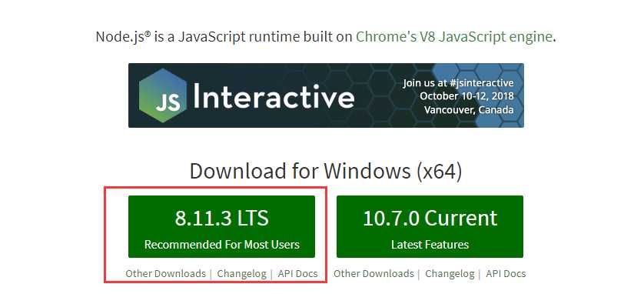Click the 'Download for Windows (x64)' heading
This screenshot has height=294, width=644.
326,171
